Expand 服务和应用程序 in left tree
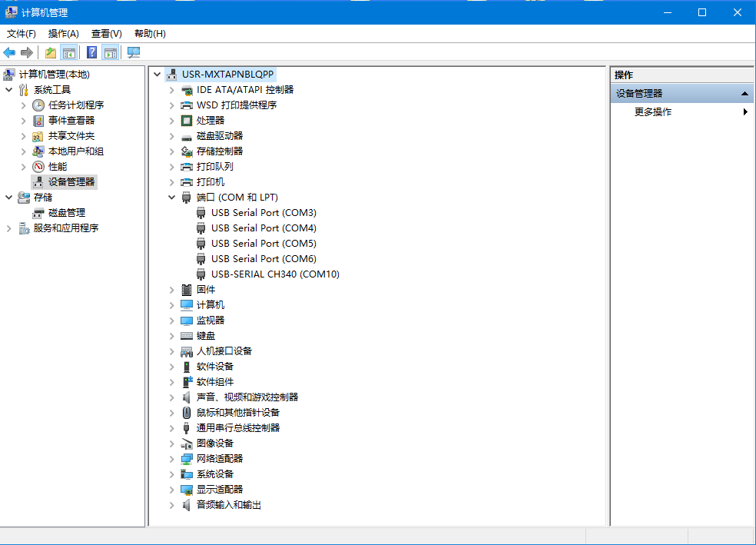Viewport: 756px width, 545px height. coord(9,228)
